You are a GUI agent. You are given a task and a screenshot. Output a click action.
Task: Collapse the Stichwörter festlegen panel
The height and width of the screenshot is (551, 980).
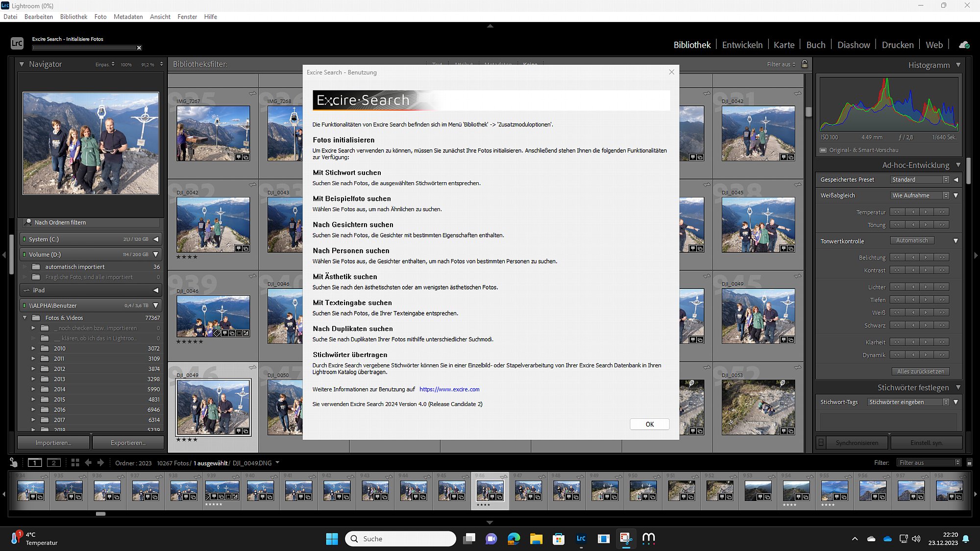(x=958, y=387)
